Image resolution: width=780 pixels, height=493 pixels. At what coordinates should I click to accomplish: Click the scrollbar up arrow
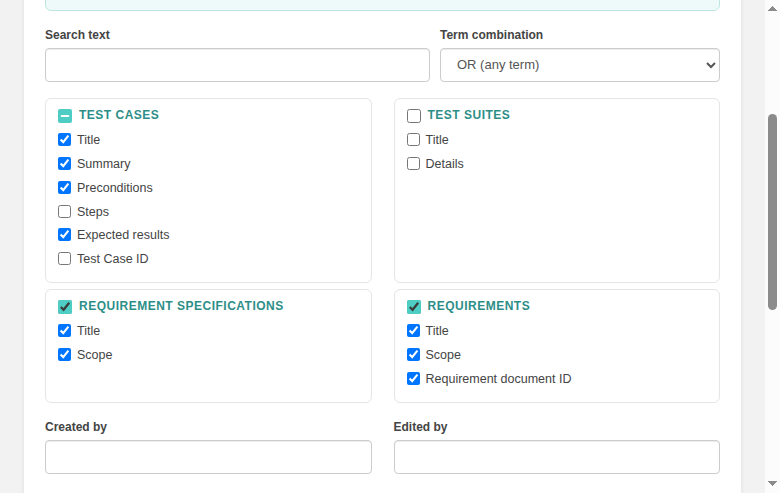coord(772,8)
